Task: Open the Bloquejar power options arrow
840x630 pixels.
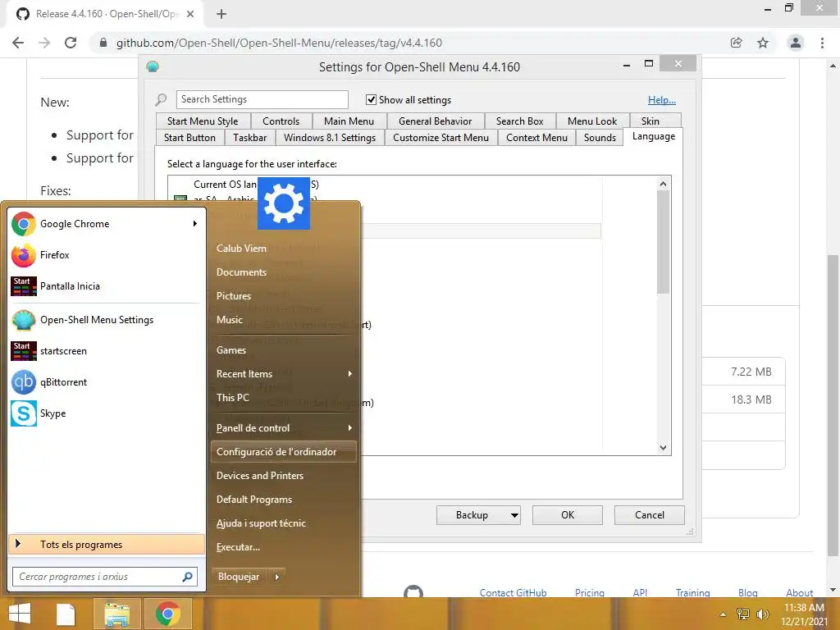Action: (277, 577)
